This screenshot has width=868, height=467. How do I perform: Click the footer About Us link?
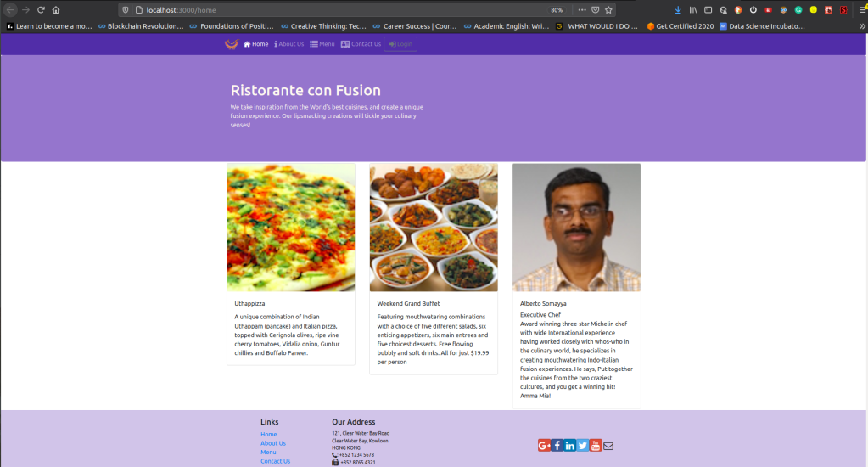tap(272, 443)
